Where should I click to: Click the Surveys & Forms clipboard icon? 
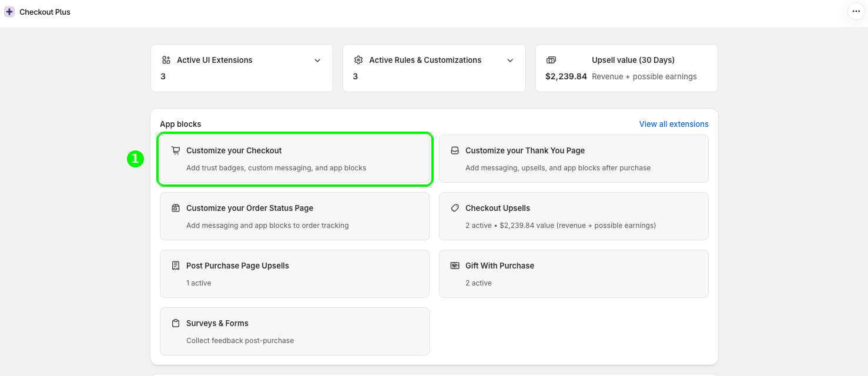(x=176, y=323)
